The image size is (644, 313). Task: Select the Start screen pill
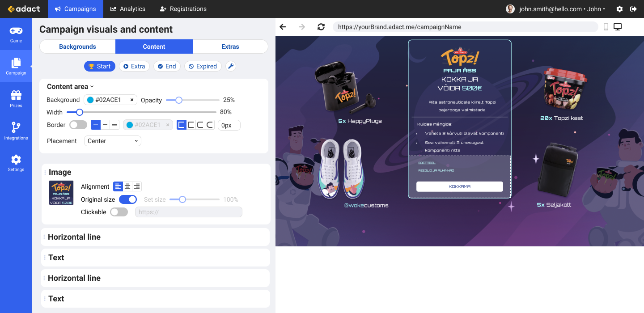point(100,66)
